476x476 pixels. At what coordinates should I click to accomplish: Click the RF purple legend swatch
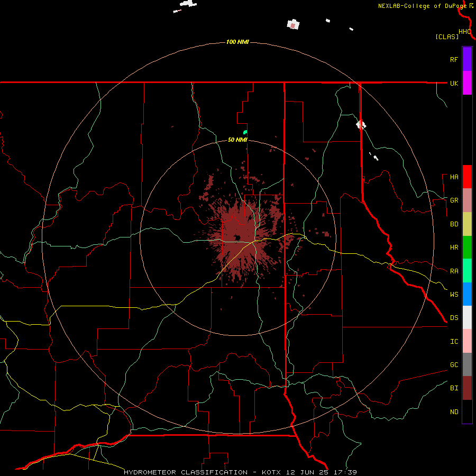pyautogui.click(x=467, y=59)
